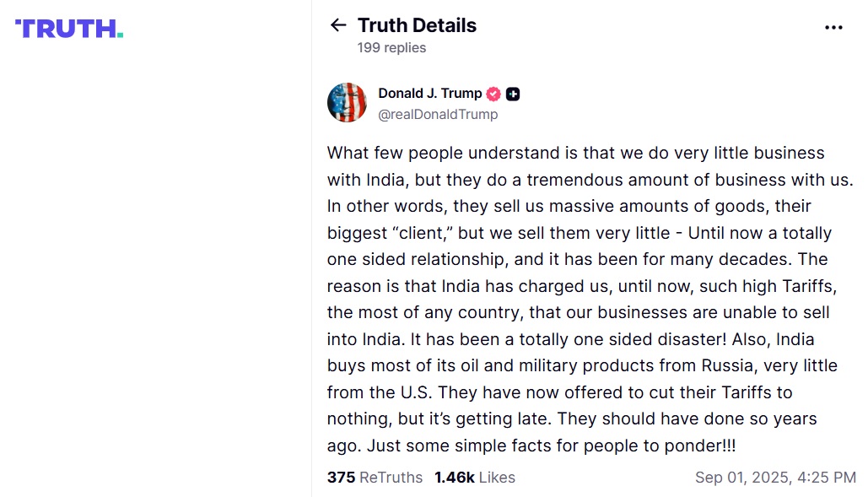
Task: Show the 375 ReTruths list
Action: (375, 478)
